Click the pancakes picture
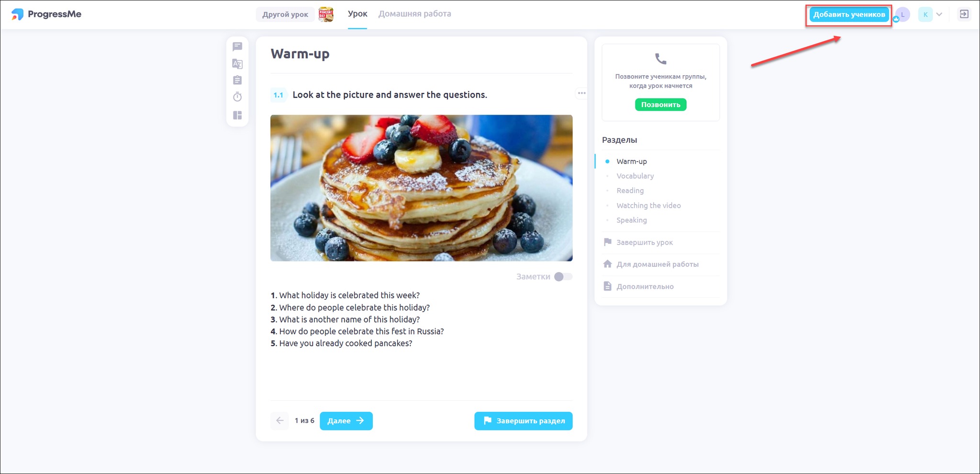This screenshot has width=980, height=474. pyautogui.click(x=421, y=188)
